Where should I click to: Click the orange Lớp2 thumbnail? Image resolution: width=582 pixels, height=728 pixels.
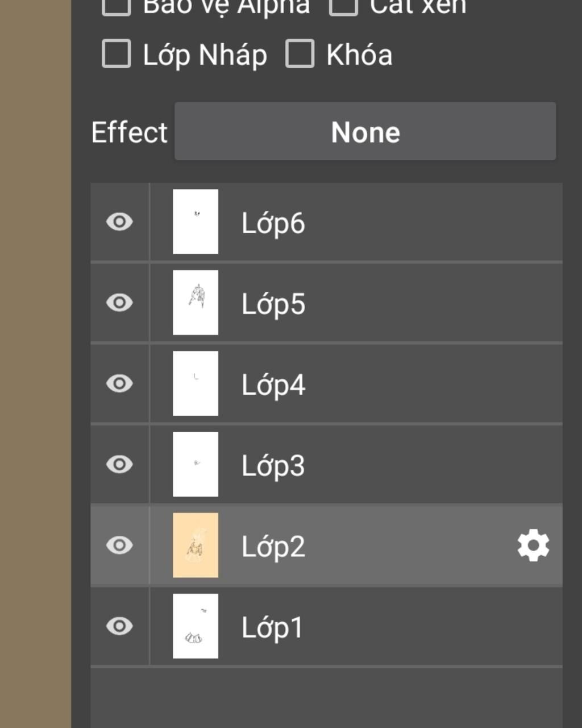click(x=196, y=545)
